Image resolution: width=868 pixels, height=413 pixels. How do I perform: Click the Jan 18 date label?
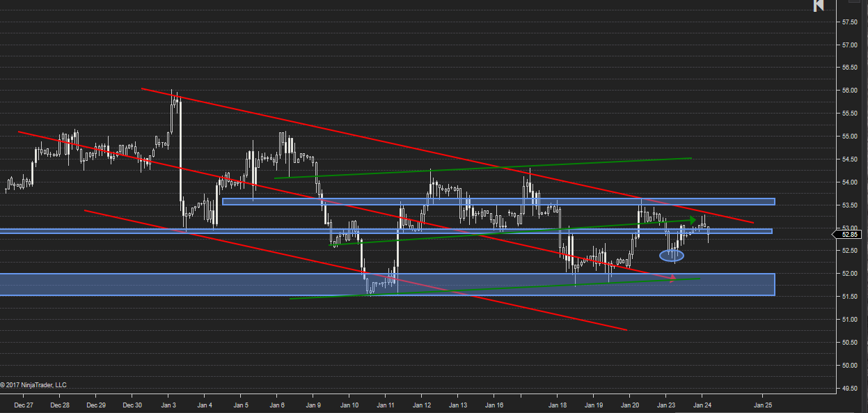click(x=558, y=405)
